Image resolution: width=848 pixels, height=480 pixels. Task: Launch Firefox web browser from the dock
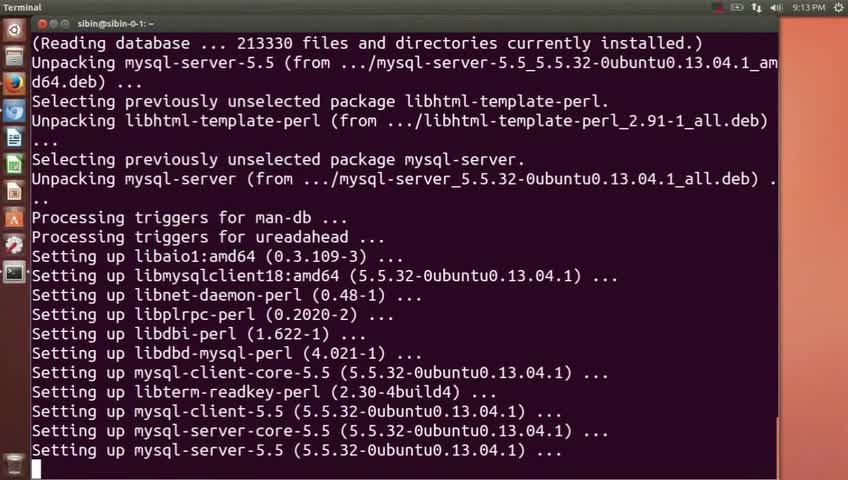click(x=14, y=83)
